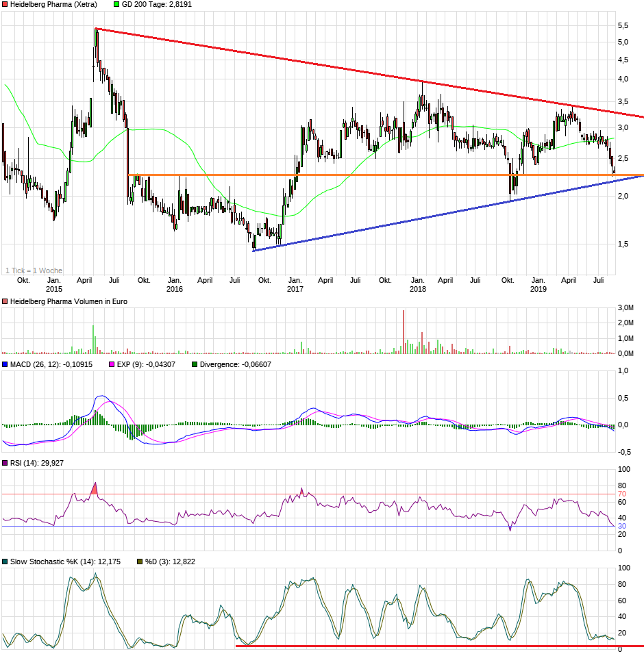The image size is (644, 656).
Task: Click the 5,5 price axis label
Action: (623, 25)
